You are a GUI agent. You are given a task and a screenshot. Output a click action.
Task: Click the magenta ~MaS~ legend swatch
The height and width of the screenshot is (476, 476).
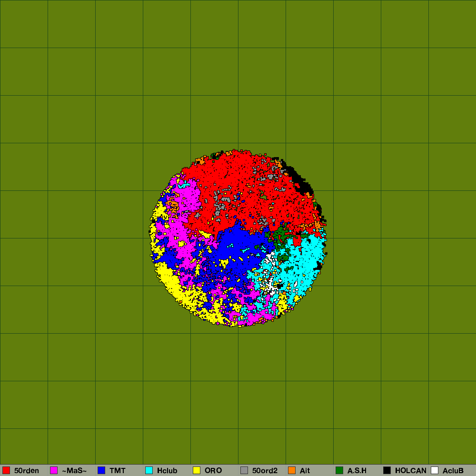pyautogui.click(x=54, y=470)
